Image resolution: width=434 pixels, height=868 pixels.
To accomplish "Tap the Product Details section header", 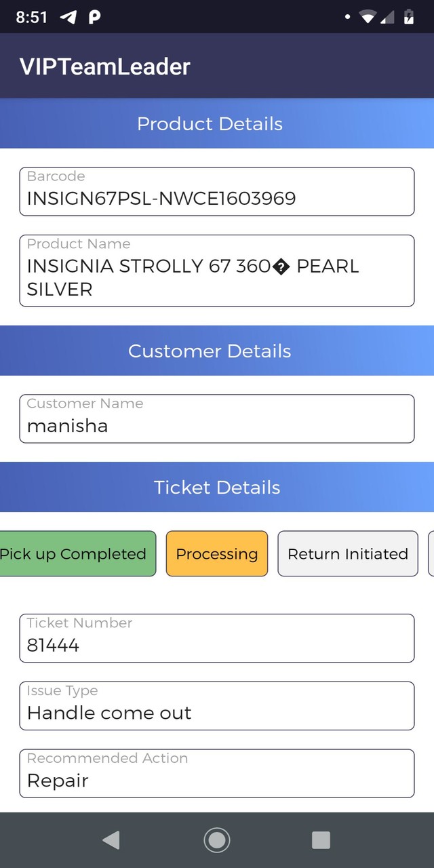I will pos(217,124).
